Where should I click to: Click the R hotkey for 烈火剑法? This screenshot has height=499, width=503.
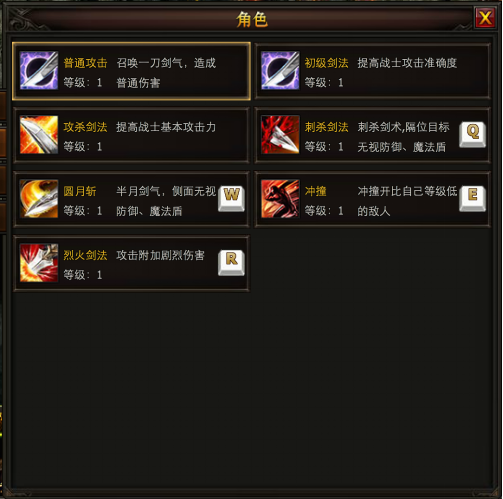(x=231, y=263)
